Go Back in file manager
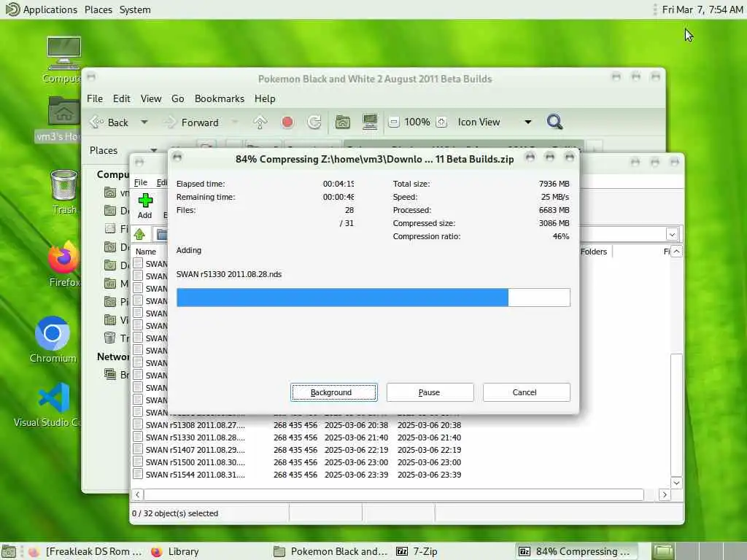 click(109, 122)
